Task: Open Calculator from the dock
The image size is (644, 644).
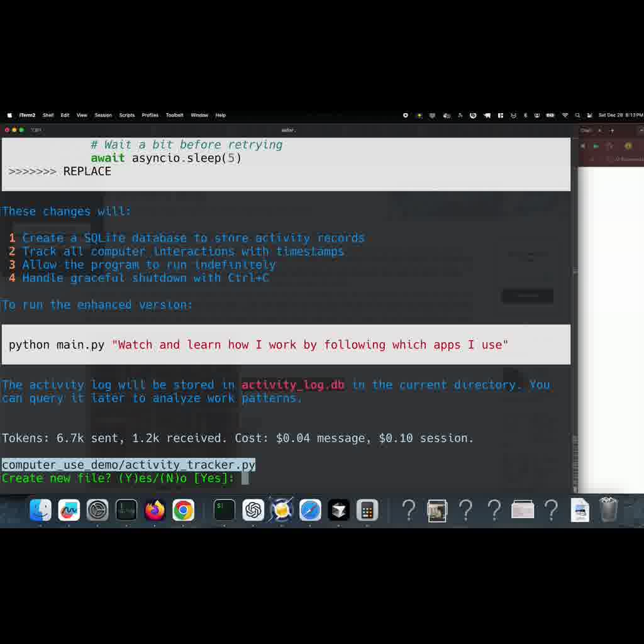Action: (x=367, y=510)
